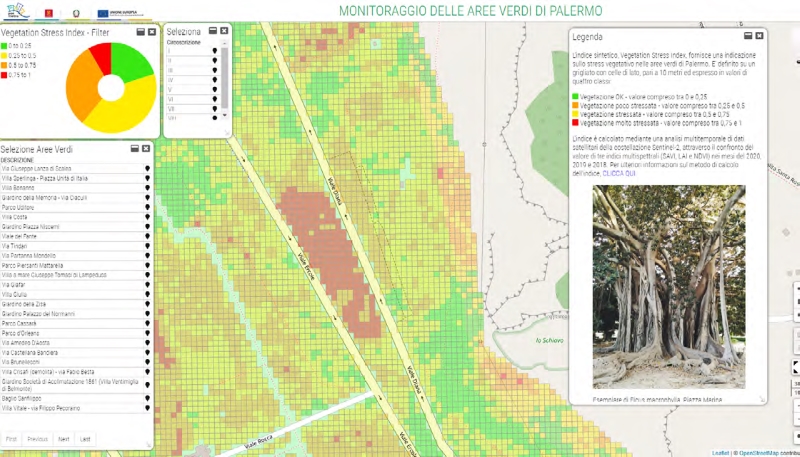Go to the Last page of green areas

click(85, 439)
